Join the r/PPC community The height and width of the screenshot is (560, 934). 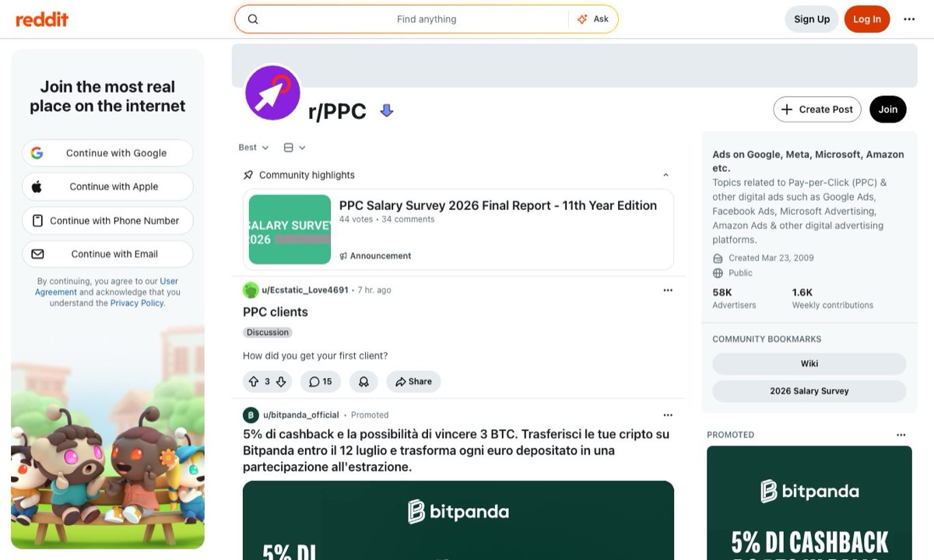(888, 110)
